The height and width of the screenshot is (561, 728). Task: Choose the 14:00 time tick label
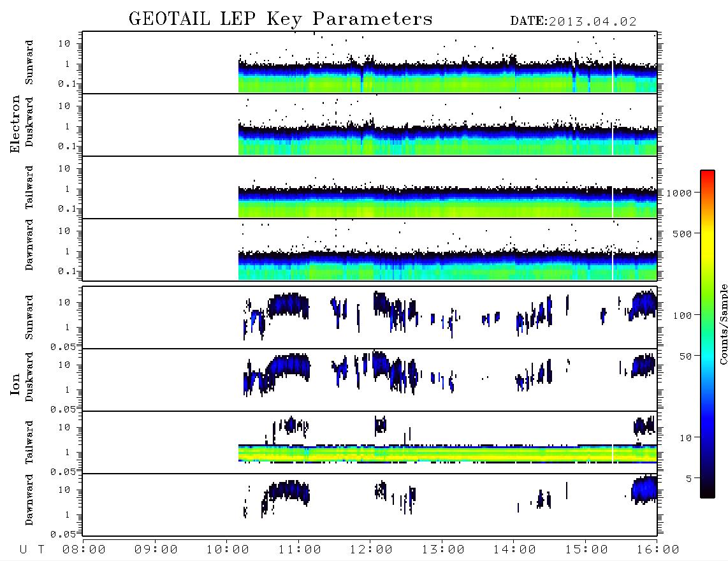click(514, 550)
